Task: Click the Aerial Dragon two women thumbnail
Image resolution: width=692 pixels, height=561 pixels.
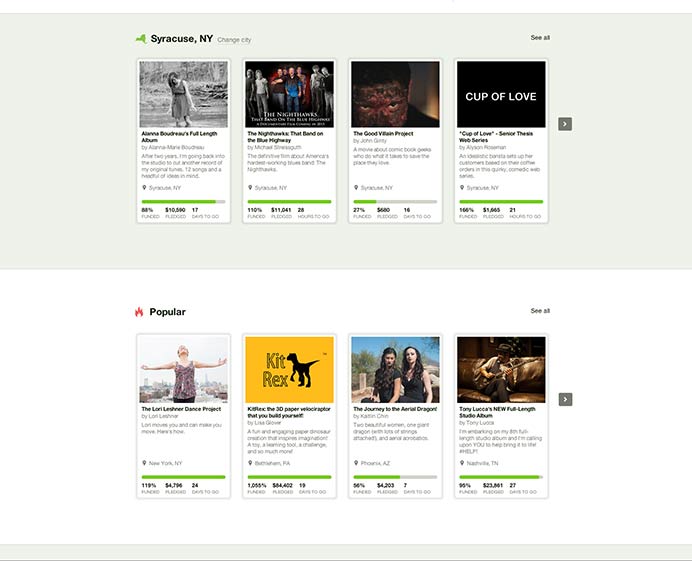Action: point(395,370)
